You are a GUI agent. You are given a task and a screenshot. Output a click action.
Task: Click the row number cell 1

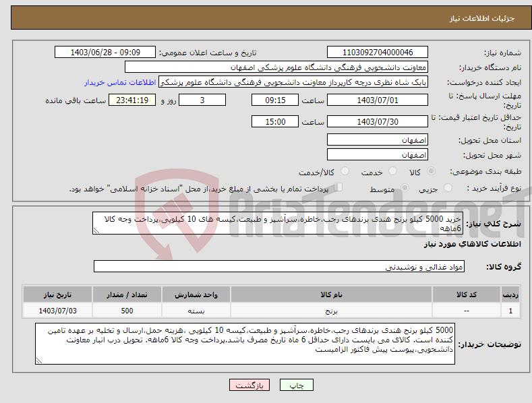[510, 311]
